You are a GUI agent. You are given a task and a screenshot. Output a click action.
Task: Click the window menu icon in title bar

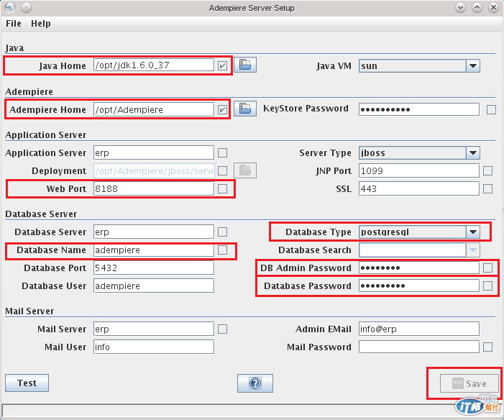tap(10, 7)
